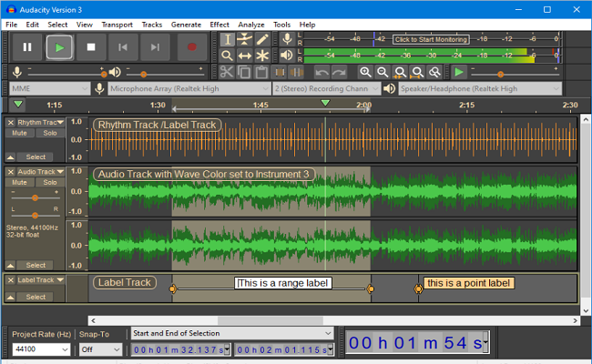Select the Multi-Tool asterisk icon

click(x=262, y=56)
